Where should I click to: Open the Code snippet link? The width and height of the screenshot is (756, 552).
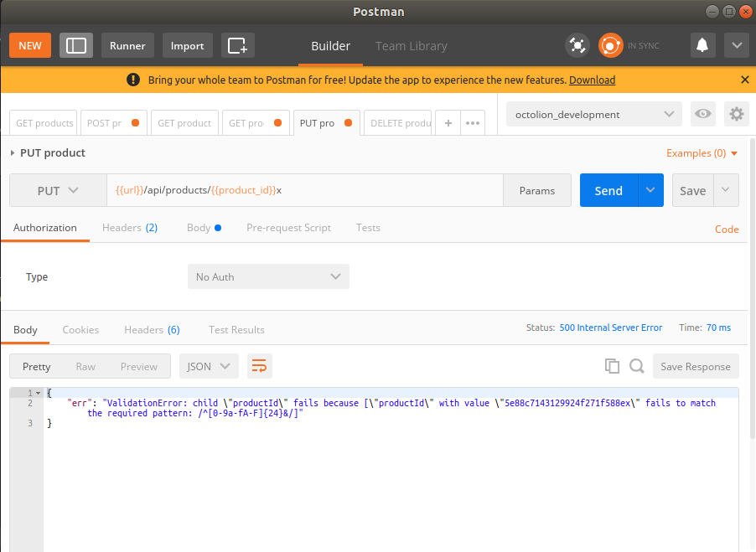pyautogui.click(x=727, y=230)
